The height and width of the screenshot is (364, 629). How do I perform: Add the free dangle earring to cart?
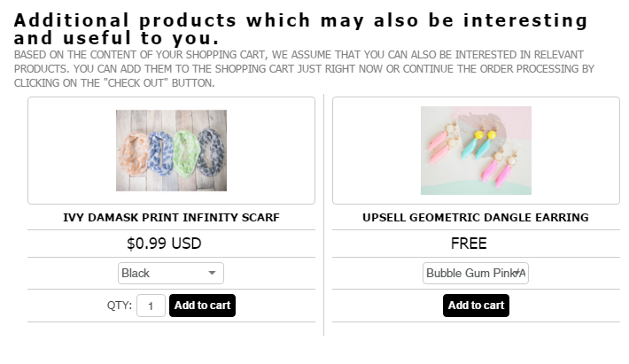[x=476, y=306]
